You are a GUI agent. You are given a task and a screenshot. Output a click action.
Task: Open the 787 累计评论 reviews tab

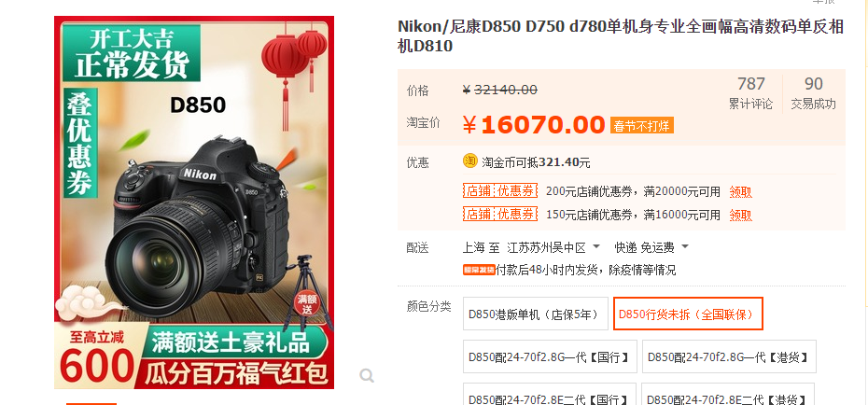tap(750, 93)
